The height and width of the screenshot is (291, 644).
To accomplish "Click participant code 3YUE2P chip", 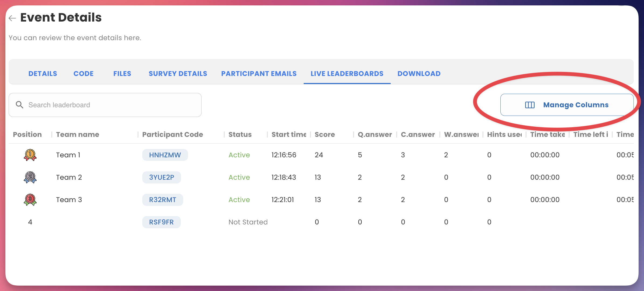I will tap(162, 177).
